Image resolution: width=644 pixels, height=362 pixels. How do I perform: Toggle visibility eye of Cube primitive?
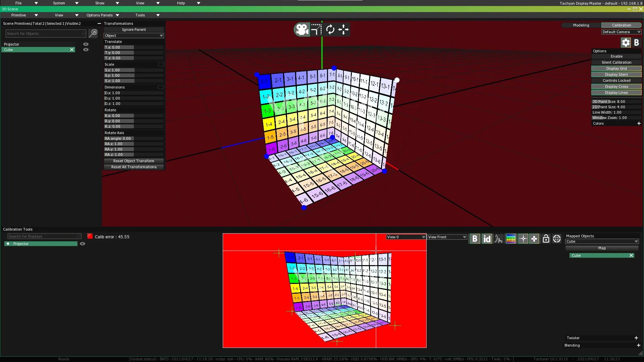pos(86,50)
